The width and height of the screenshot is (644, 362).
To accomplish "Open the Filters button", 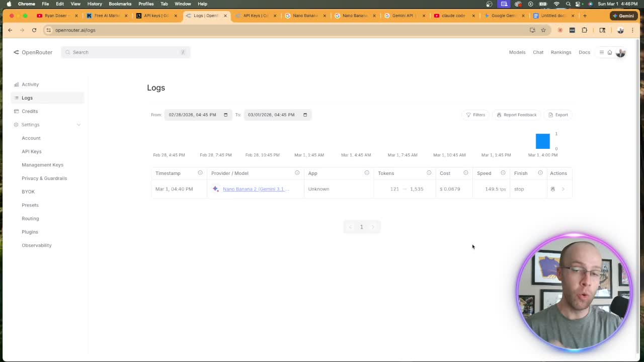I will [475, 115].
